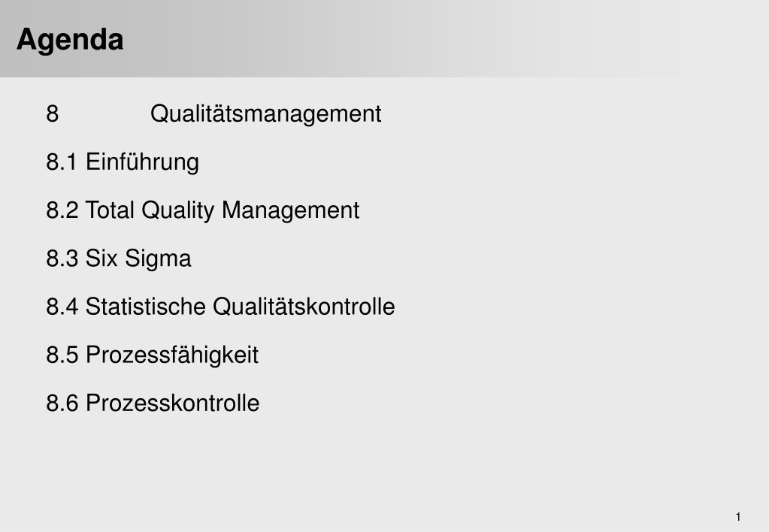Click the word Sigma
Screen dimensions: 769x532
[x=158, y=259]
